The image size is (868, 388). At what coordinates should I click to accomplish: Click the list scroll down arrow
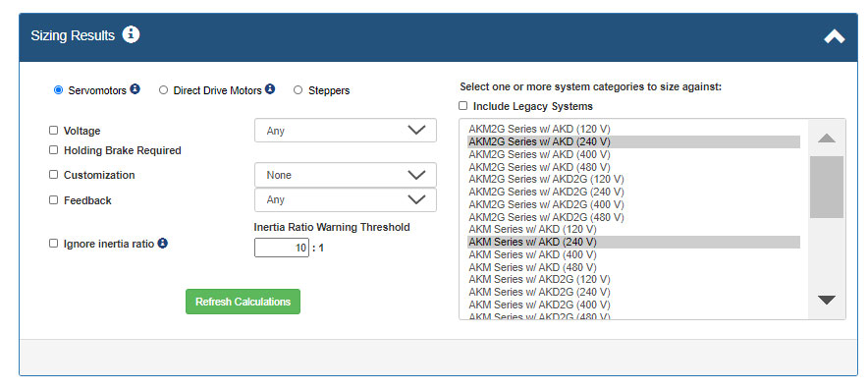point(827,300)
